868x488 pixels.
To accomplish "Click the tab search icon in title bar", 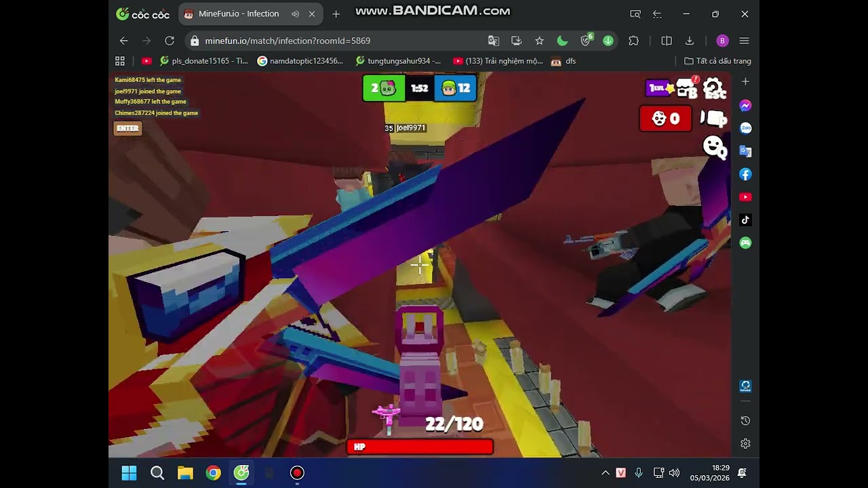I will point(635,14).
